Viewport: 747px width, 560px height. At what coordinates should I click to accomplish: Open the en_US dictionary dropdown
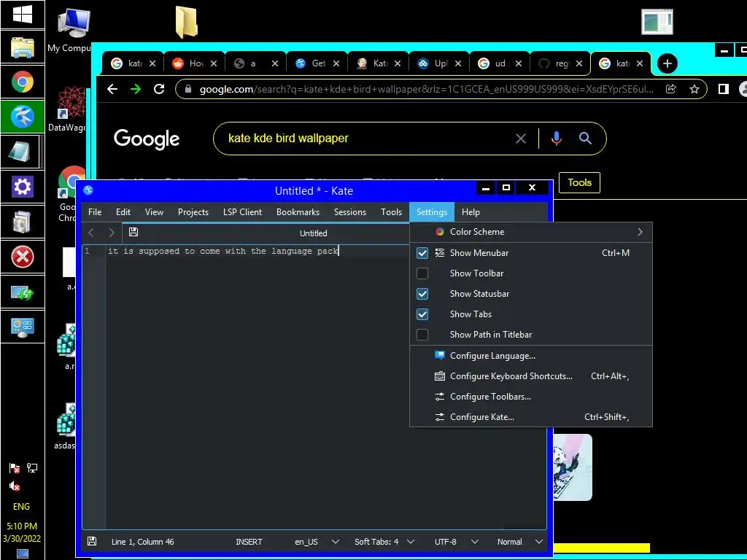click(x=317, y=542)
